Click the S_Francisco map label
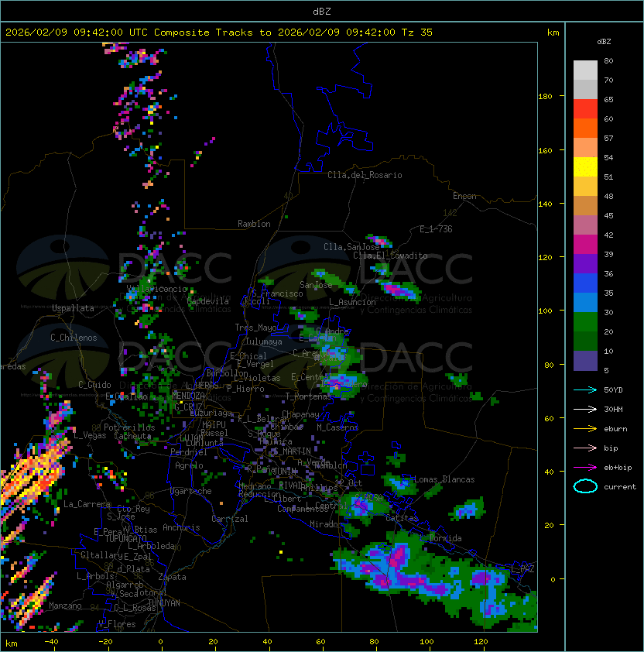This screenshot has height=652, width=644. click(x=277, y=293)
